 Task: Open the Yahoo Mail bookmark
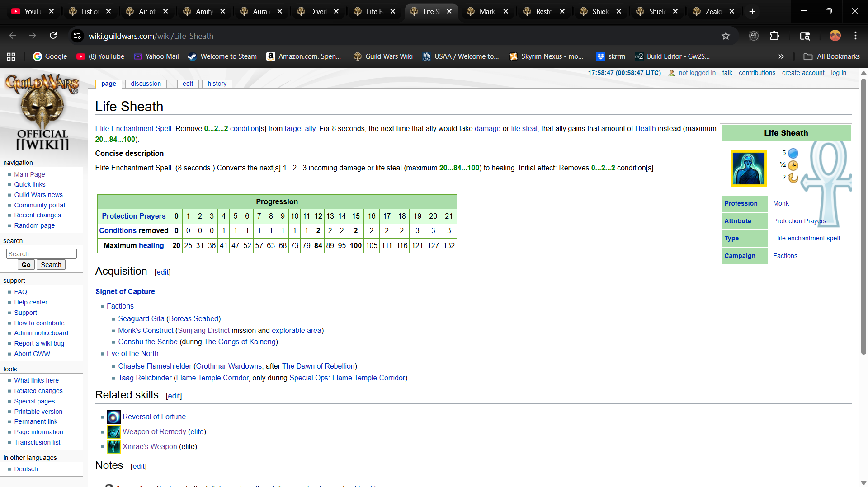(156, 56)
